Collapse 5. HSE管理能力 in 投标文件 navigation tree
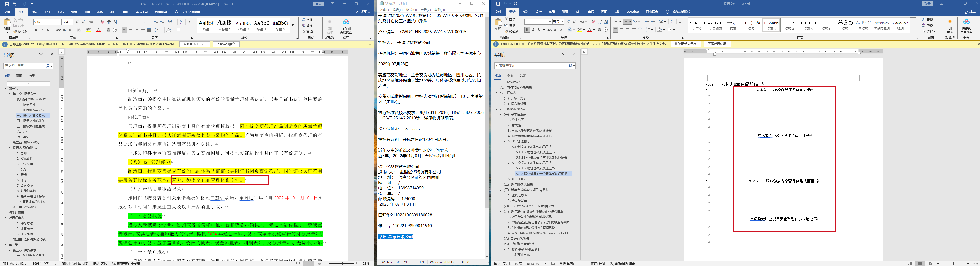The height and width of the screenshot is (266, 980). click(x=505, y=141)
